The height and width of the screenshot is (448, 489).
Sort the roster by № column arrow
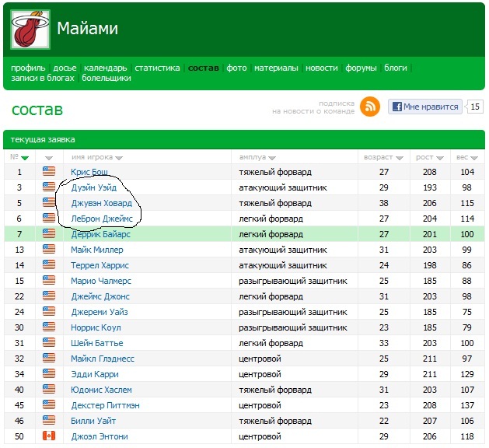click(x=25, y=158)
